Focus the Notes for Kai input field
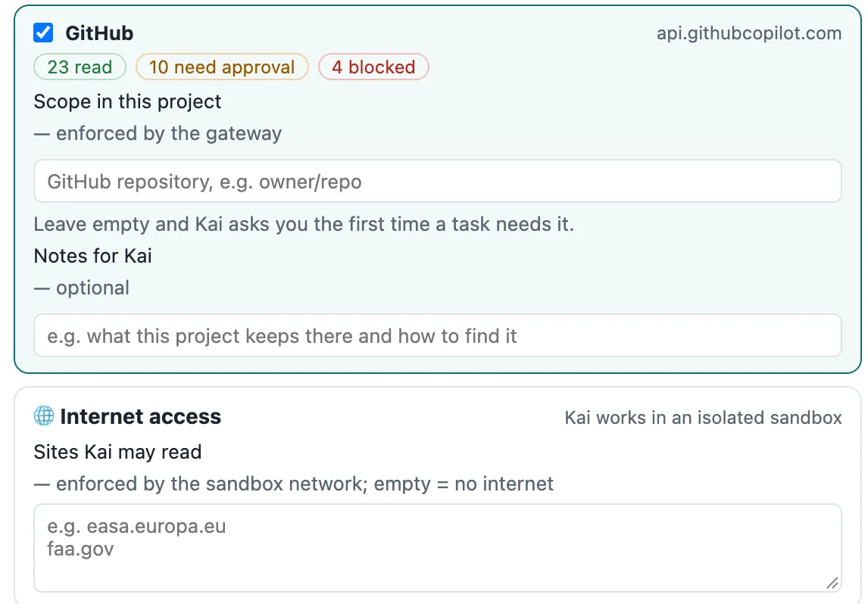 (438, 336)
